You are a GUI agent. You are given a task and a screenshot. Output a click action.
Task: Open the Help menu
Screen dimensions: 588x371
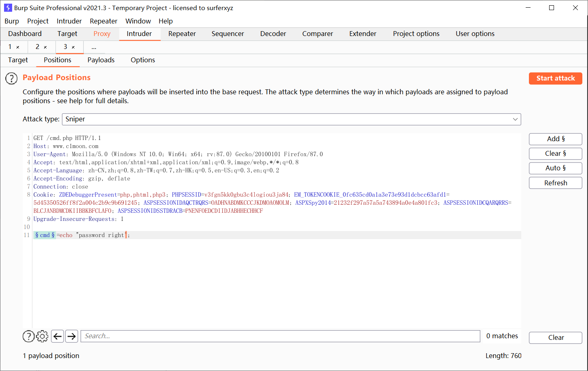point(166,21)
